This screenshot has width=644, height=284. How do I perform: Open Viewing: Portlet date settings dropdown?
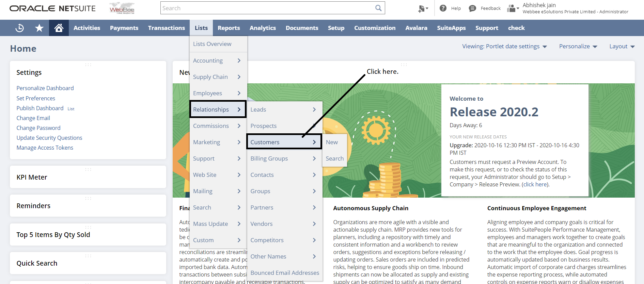504,46
